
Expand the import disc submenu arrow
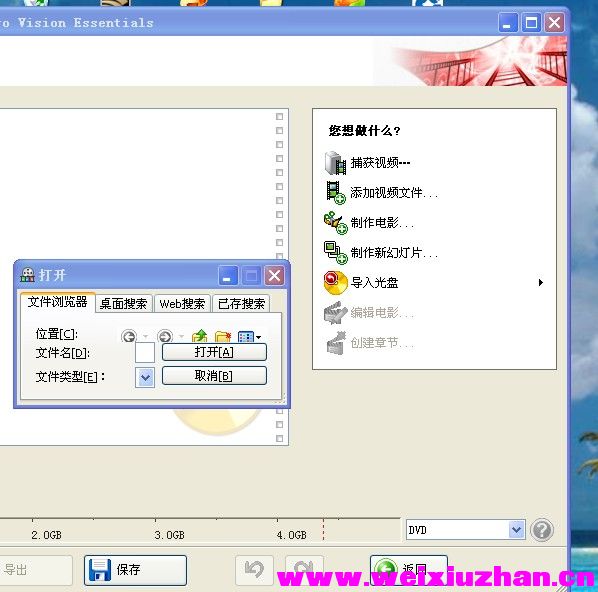(x=540, y=283)
